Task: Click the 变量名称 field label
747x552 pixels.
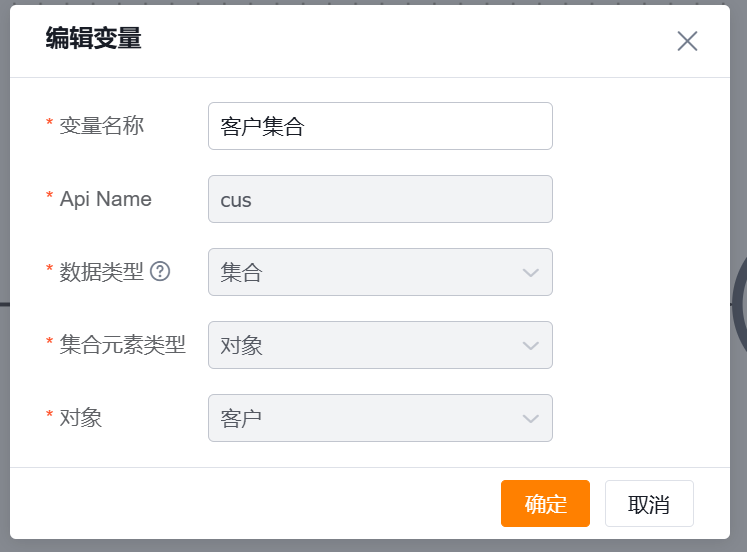Action: pos(101,125)
